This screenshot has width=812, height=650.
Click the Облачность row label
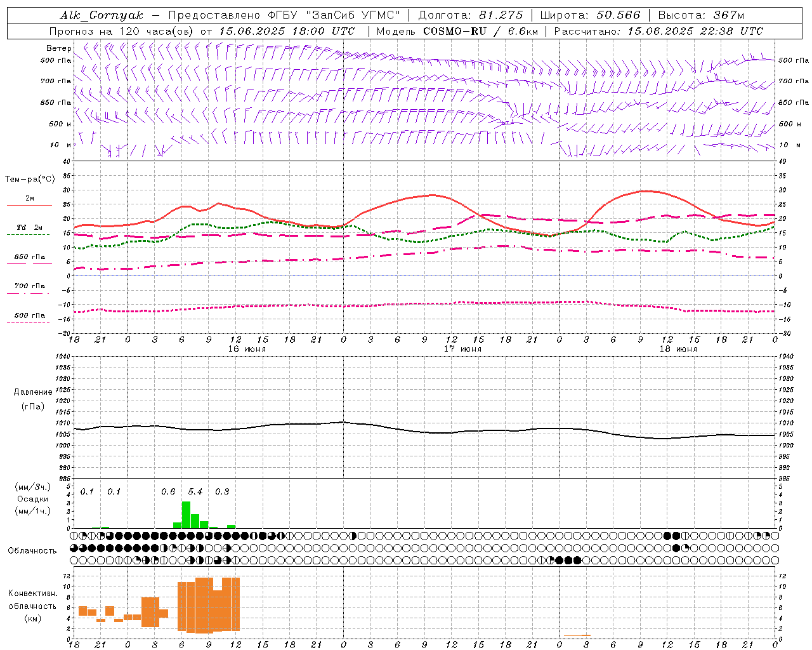pos(32,551)
